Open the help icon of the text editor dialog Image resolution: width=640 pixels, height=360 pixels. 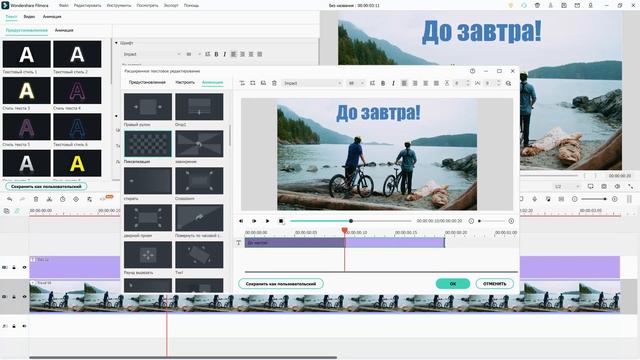(472, 71)
